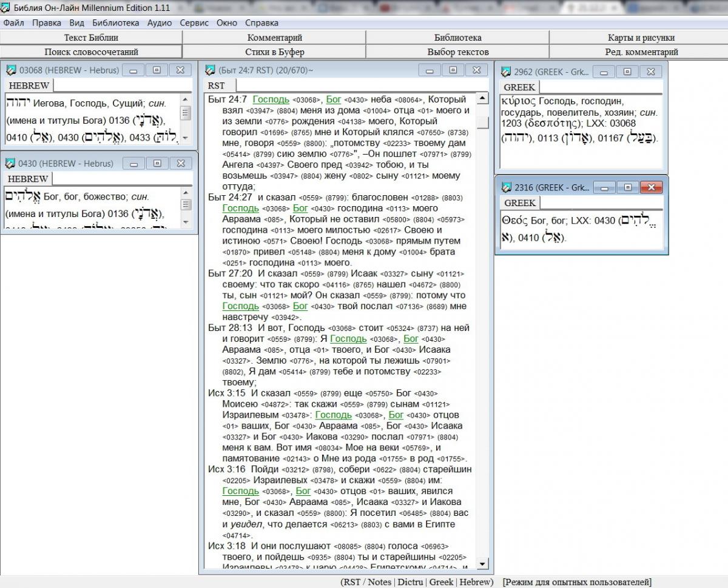Screen dimensions: 728x588
Task: Minimize the 0430 HEBREW dictionary window
Action: 133,164
